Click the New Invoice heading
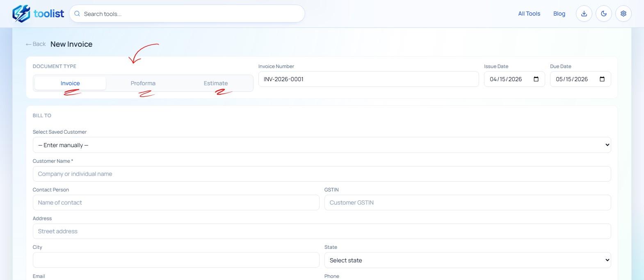This screenshot has height=280, width=644. tap(71, 44)
